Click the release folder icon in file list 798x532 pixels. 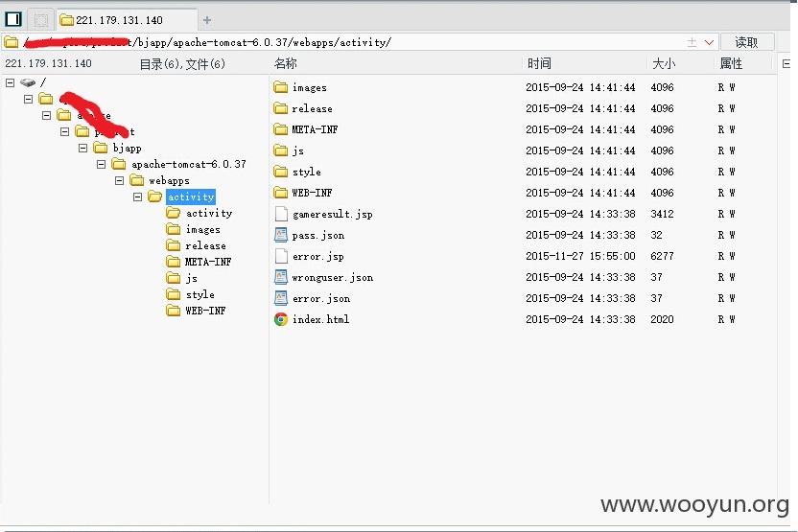[280, 108]
